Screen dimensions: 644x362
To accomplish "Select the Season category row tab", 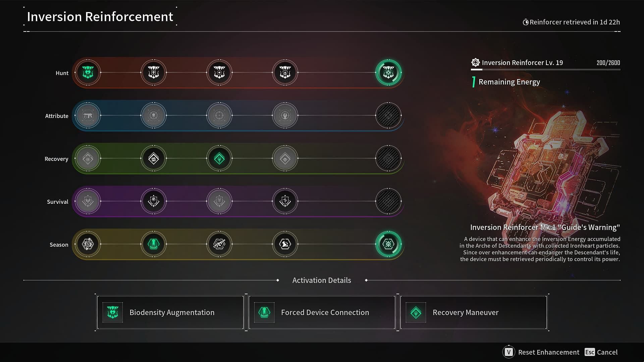I will tap(59, 244).
